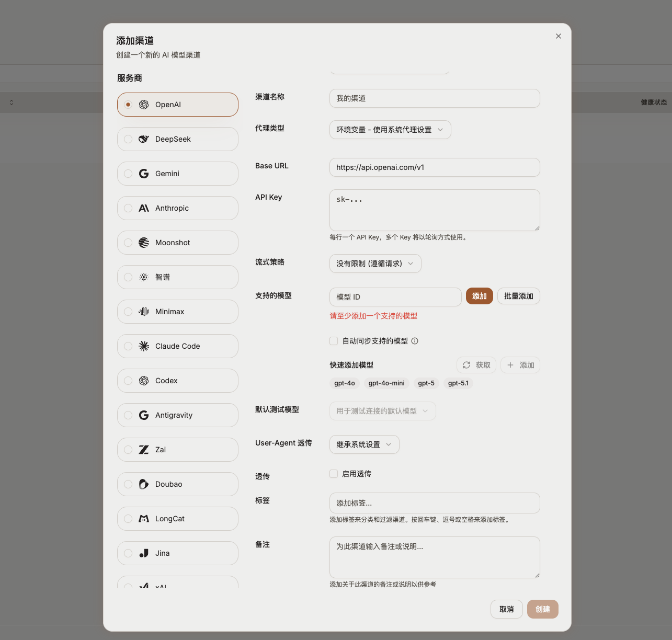Click the sort arrows icon in background table header
Screen dimensions: 672x640
[x=12, y=102]
